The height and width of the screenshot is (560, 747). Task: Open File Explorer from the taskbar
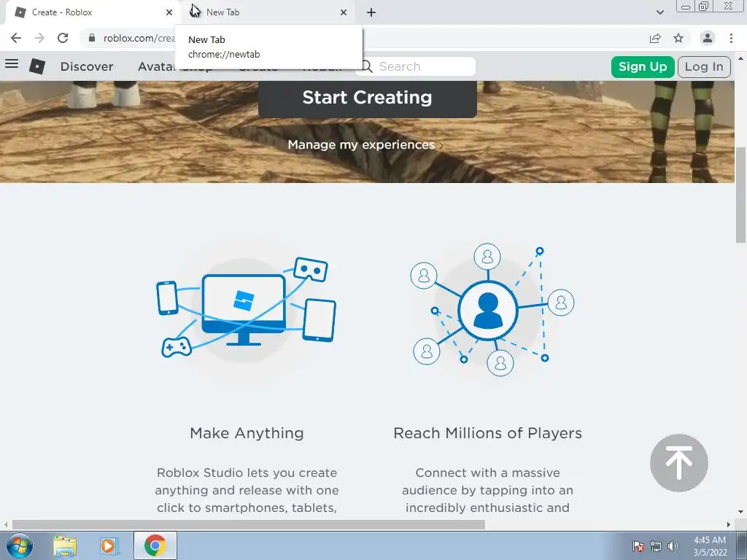(x=65, y=545)
